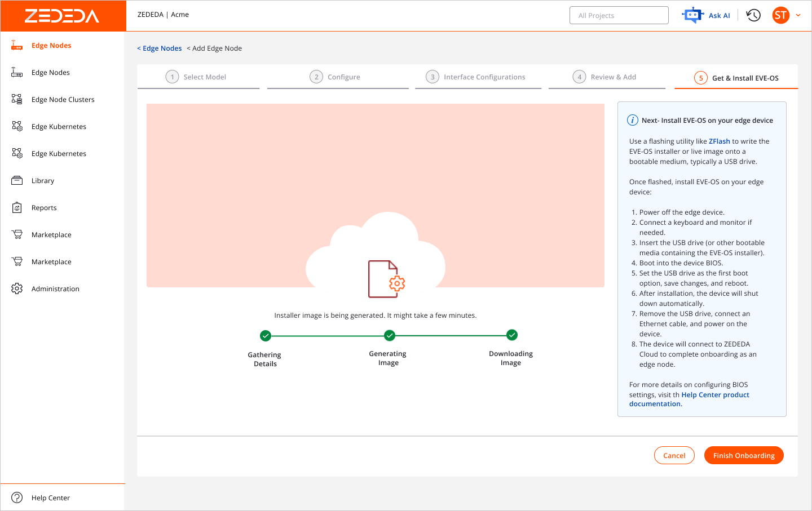812x511 pixels.
Task: Expand step 5 Get & Install EVE-OS
Action: pos(736,77)
